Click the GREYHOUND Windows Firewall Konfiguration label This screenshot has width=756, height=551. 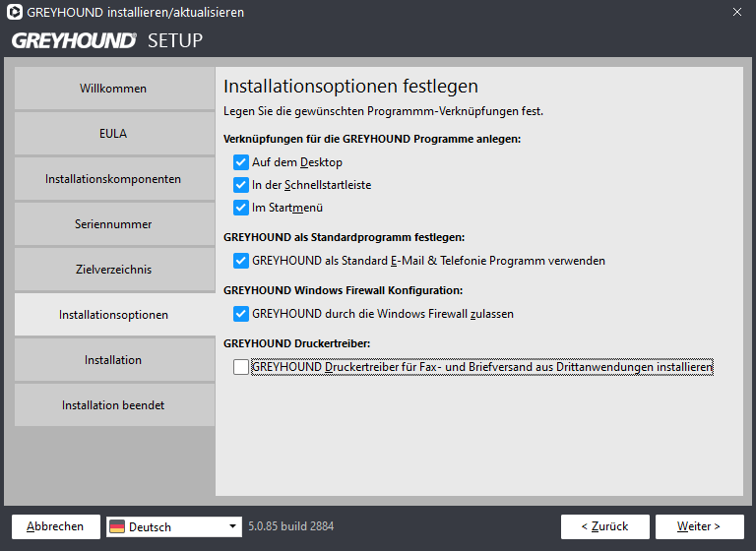(x=343, y=290)
